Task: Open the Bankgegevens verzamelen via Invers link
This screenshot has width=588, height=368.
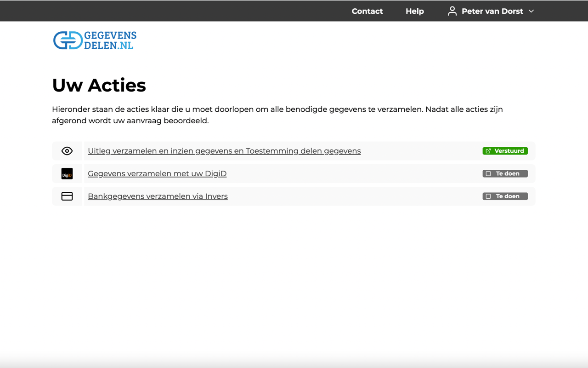Action: (x=158, y=196)
